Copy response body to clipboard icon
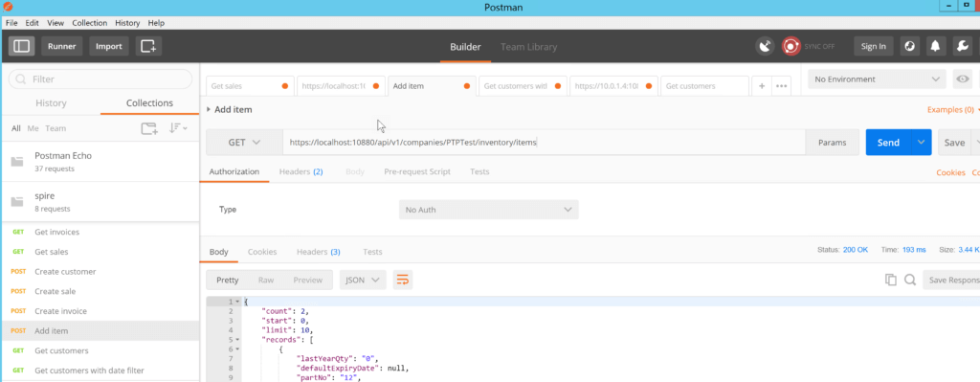This screenshot has height=382, width=980. [x=891, y=281]
